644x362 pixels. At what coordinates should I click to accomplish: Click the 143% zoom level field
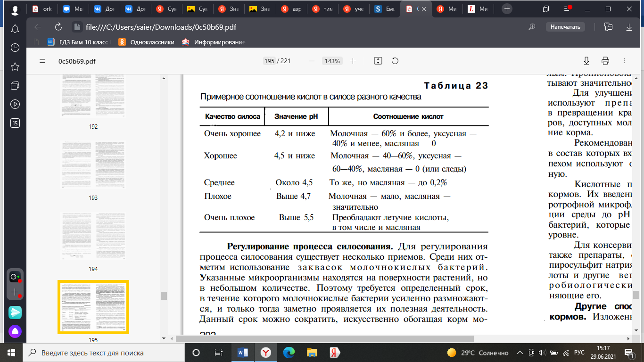(x=332, y=61)
